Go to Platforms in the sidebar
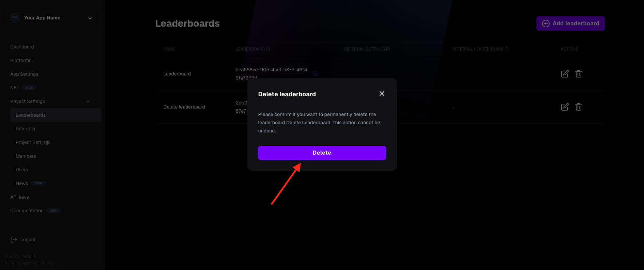This screenshot has width=644, height=270. click(21, 60)
